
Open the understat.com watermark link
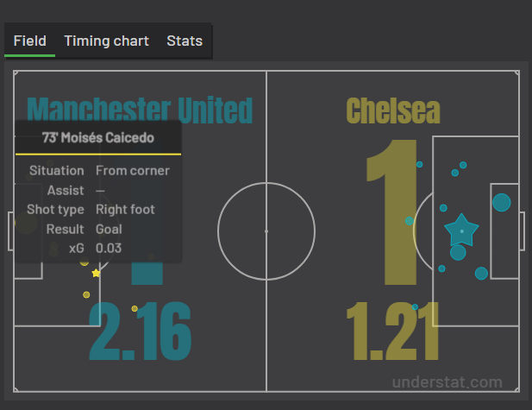tap(447, 382)
